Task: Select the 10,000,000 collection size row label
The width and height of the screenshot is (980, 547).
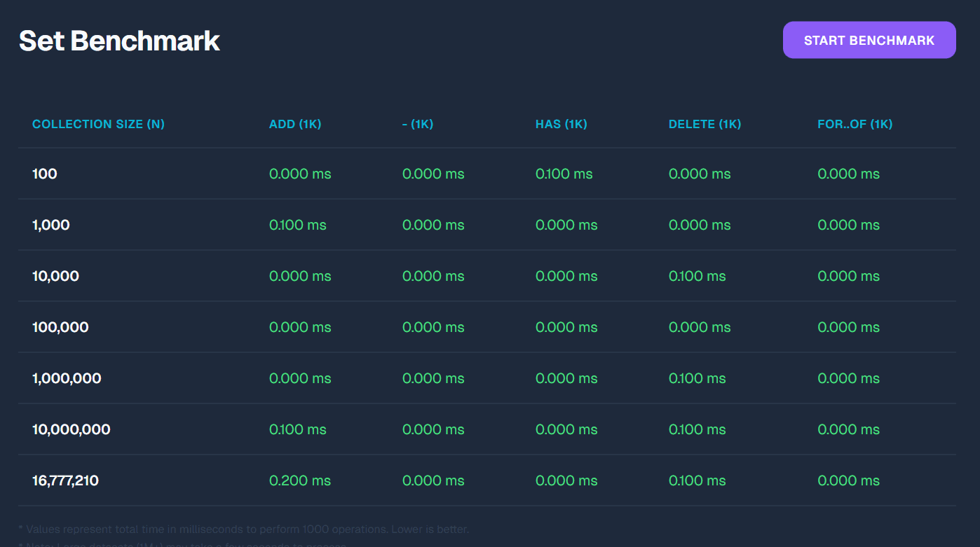Action: coord(71,429)
